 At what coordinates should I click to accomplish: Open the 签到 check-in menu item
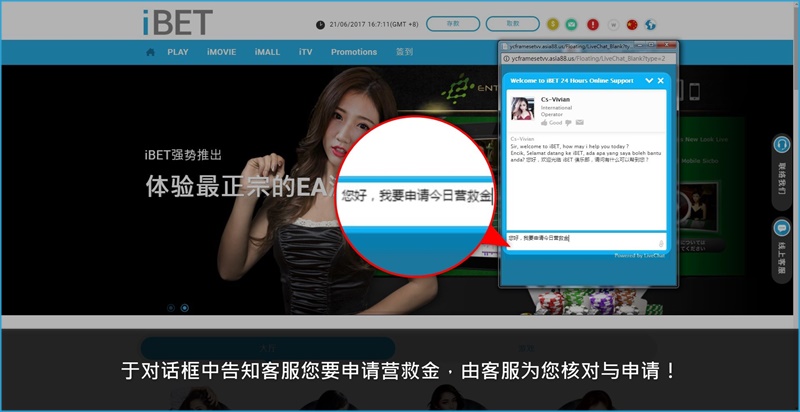[x=404, y=52]
